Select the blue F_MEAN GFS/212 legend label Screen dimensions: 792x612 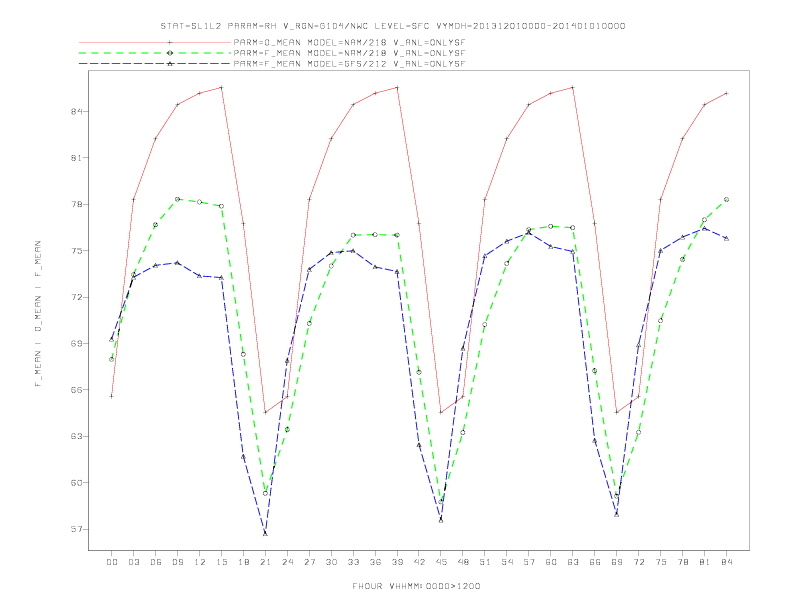[x=349, y=64]
